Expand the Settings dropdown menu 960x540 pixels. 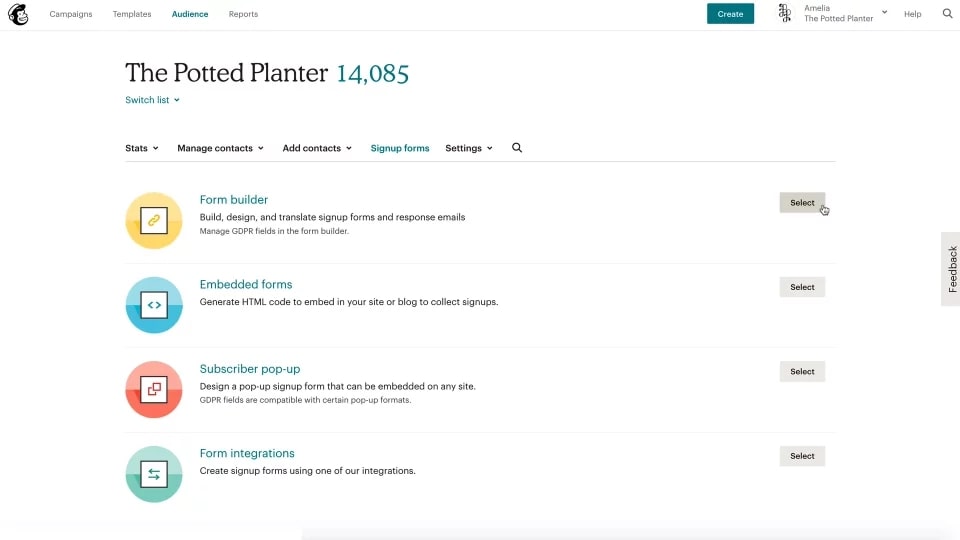tap(469, 148)
